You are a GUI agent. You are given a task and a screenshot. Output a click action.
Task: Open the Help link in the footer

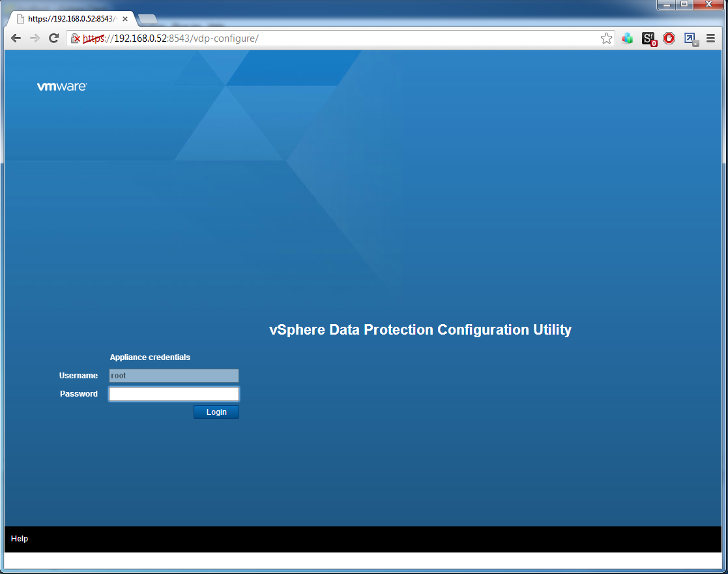[x=20, y=538]
